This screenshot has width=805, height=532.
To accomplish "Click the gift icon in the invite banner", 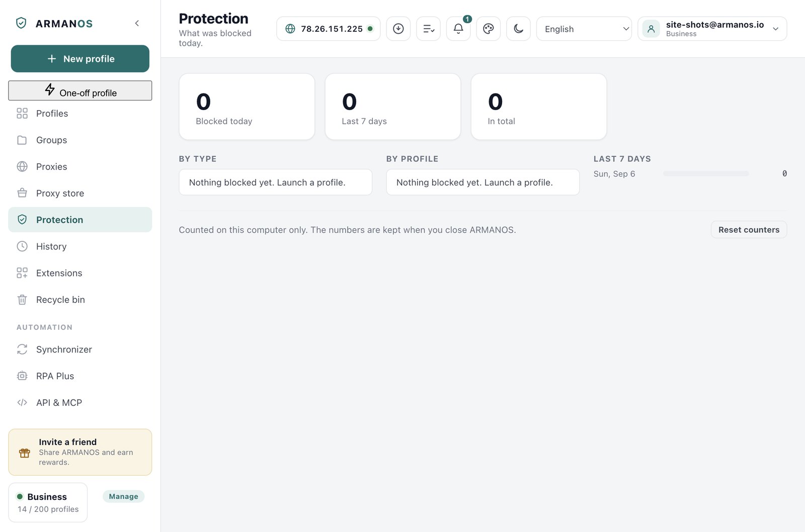I will 25,453.
